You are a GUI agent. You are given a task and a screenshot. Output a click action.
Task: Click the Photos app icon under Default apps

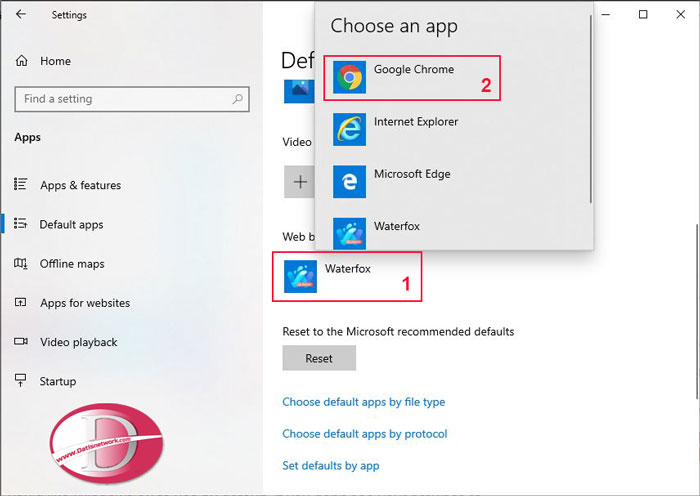pyautogui.click(x=299, y=92)
